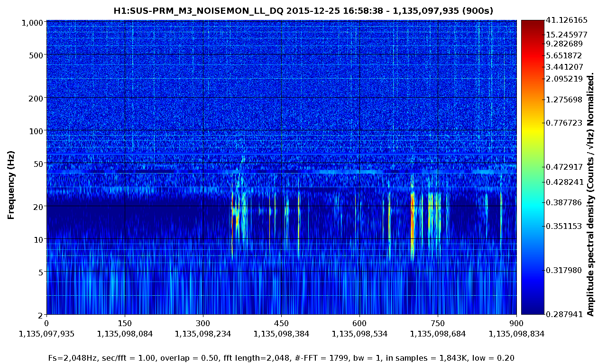Click the colorbar value 2.095219
607x364 pixels.
(564, 79)
